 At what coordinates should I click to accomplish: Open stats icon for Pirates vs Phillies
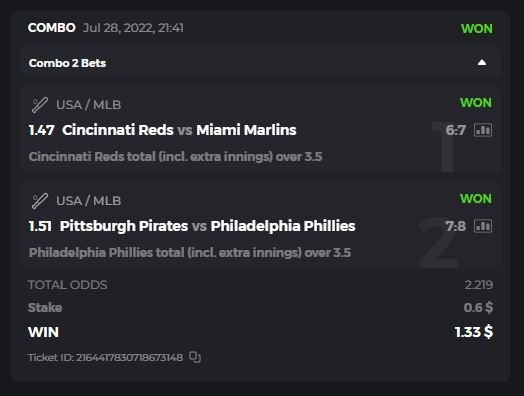click(x=483, y=226)
